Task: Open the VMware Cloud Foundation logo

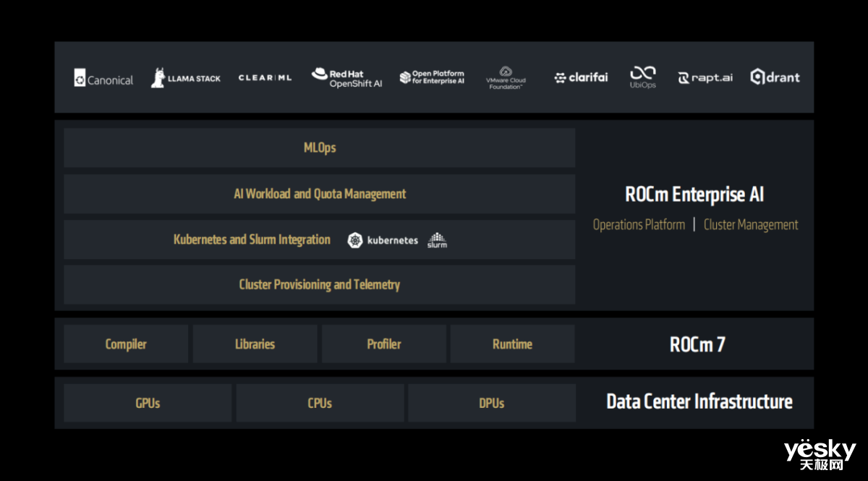Action: click(506, 78)
